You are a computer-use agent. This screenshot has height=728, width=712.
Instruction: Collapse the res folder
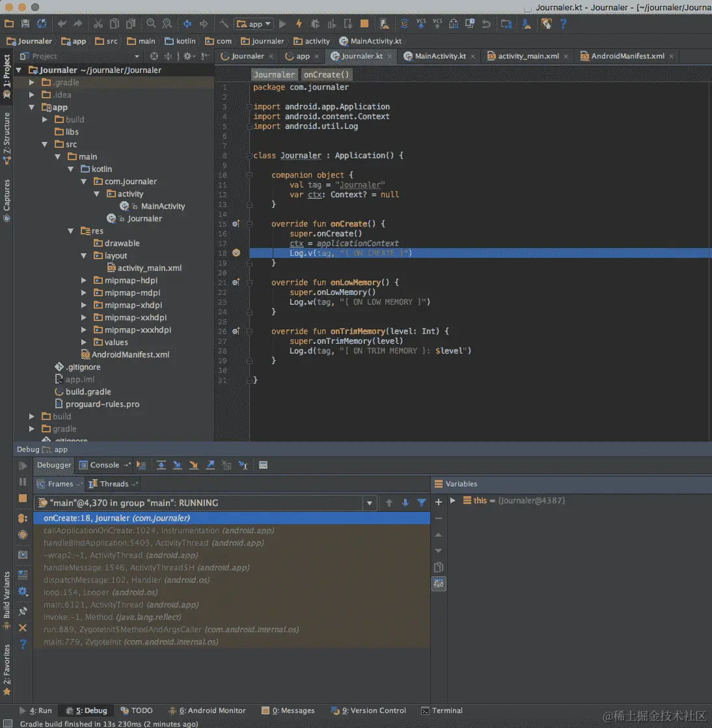click(70, 231)
